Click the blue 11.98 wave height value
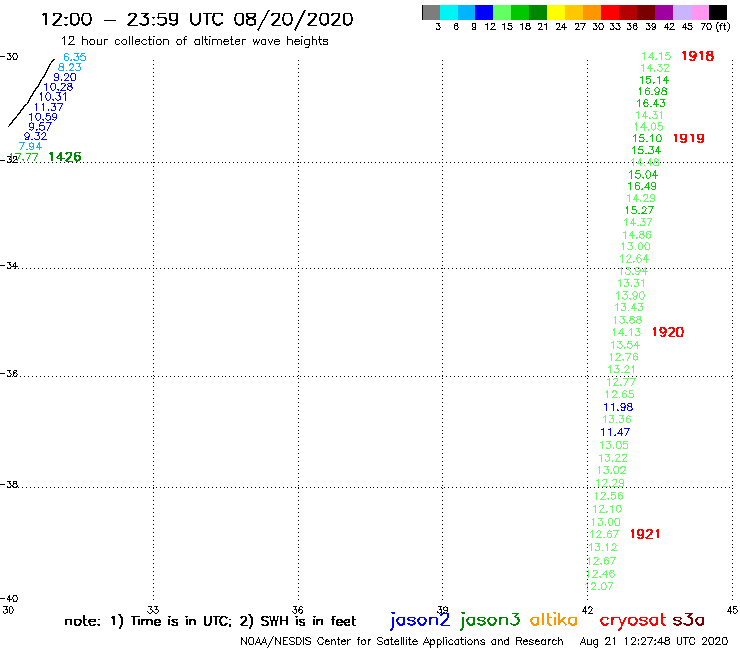The width and height of the screenshot is (740, 650). pyautogui.click(x=618, y=407)
